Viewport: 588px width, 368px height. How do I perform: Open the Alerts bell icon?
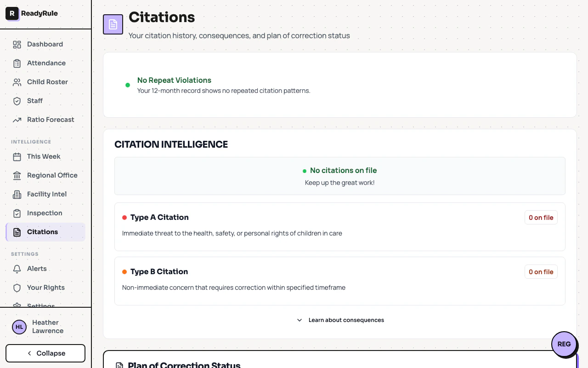(17, 269)
